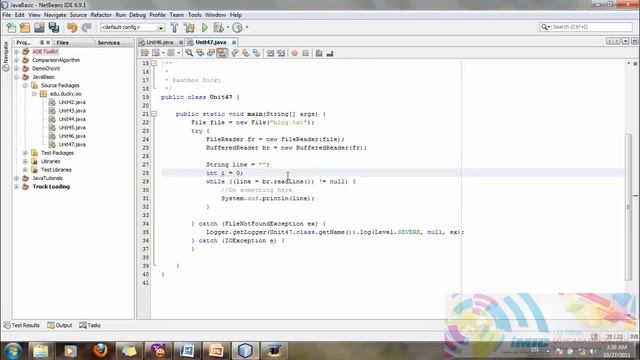Screen dimensions: 640x360
Task: Collapse the Source Packages node
Action: [x=25, y=85]
